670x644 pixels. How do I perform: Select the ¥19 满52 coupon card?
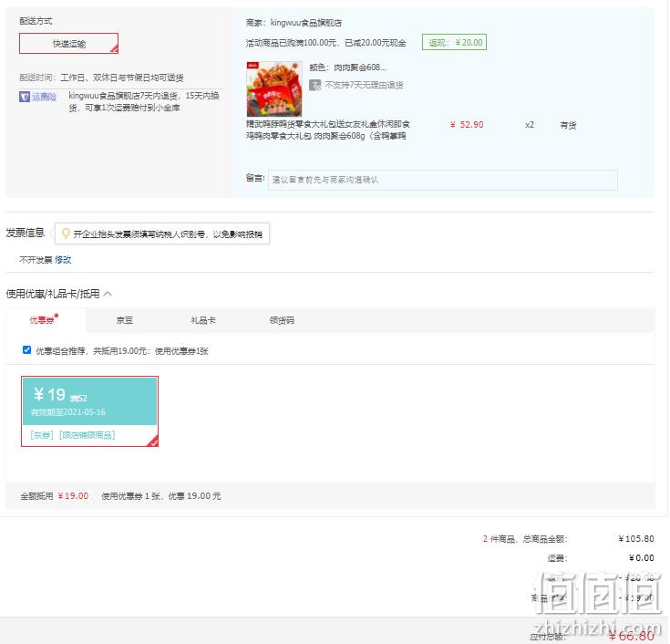[x=89, y=411]
